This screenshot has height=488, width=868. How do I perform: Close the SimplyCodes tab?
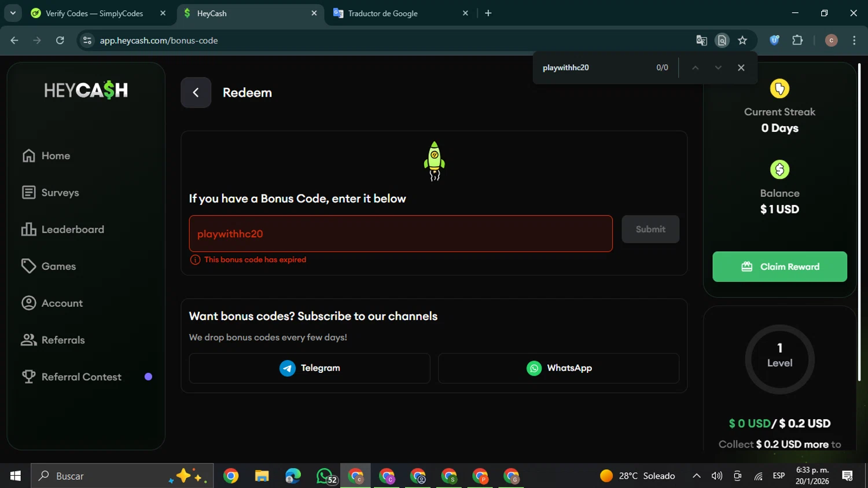pos(163,13)
